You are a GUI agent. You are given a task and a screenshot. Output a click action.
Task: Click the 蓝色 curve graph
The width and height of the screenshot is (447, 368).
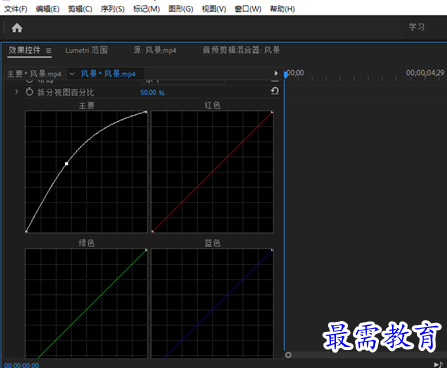click(212, 303)
